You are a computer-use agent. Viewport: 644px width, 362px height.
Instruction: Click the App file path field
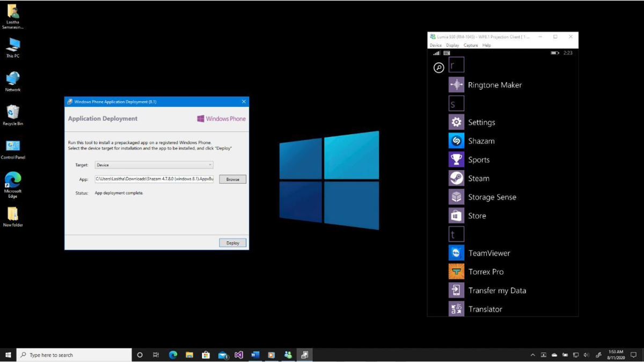154,179
